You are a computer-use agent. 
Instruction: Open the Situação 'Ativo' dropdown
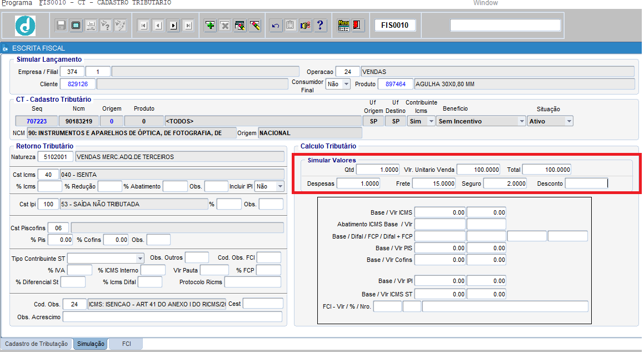[569, 121]
